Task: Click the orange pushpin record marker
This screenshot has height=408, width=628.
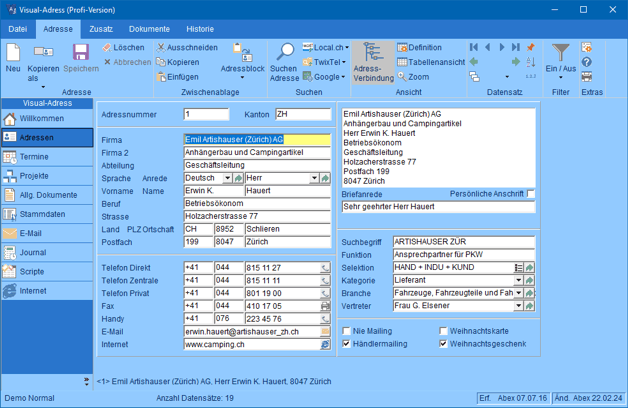Action: [x=531, y=47]
